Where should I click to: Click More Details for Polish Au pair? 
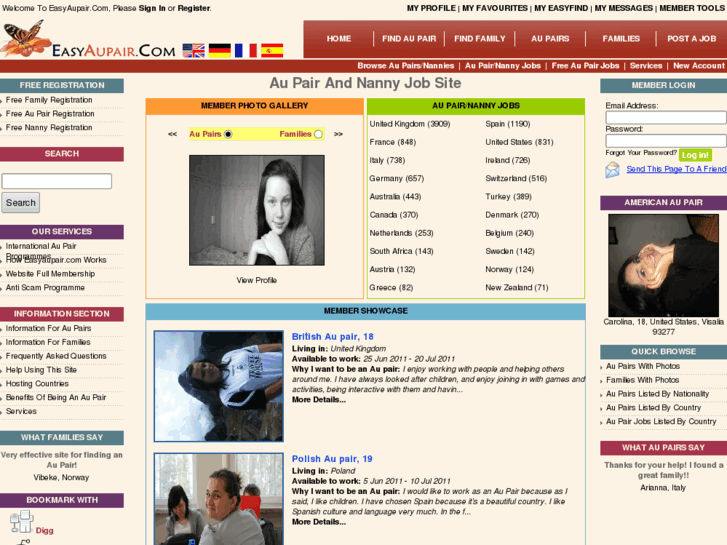point(319,522)
